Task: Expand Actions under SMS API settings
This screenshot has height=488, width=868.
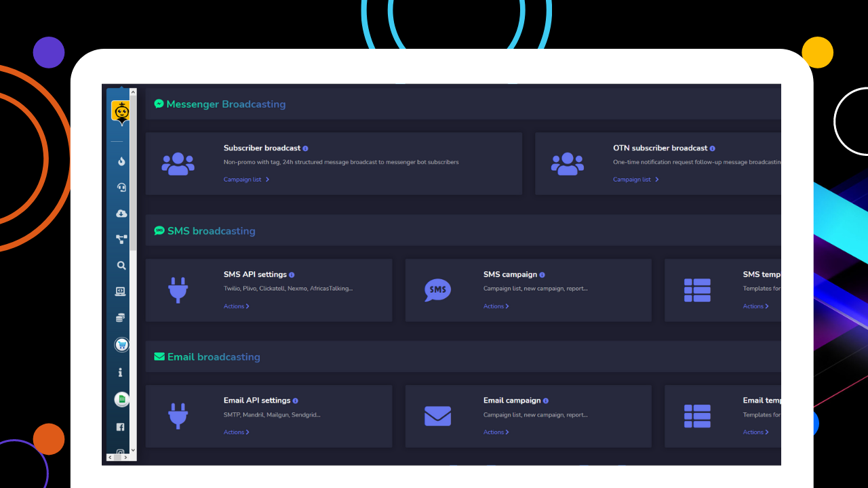Action: 236,306
